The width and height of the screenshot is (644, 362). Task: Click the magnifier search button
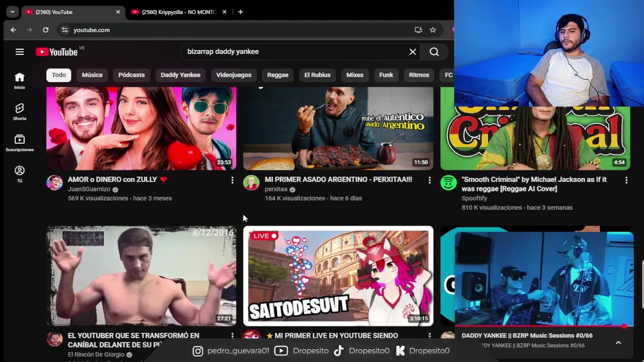click(434, 52)
